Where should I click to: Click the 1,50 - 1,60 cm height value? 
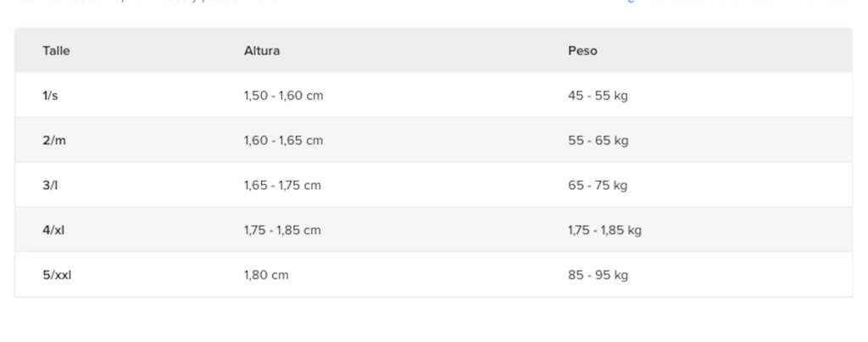[283, 95]
